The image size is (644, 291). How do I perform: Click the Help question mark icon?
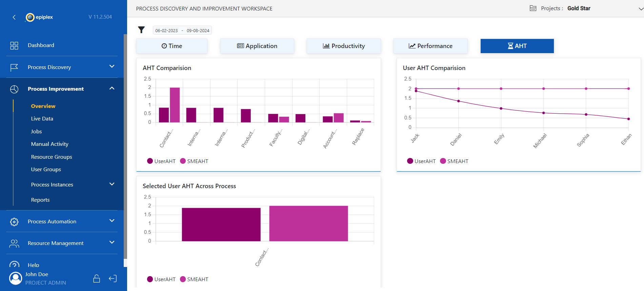point(14,265)
